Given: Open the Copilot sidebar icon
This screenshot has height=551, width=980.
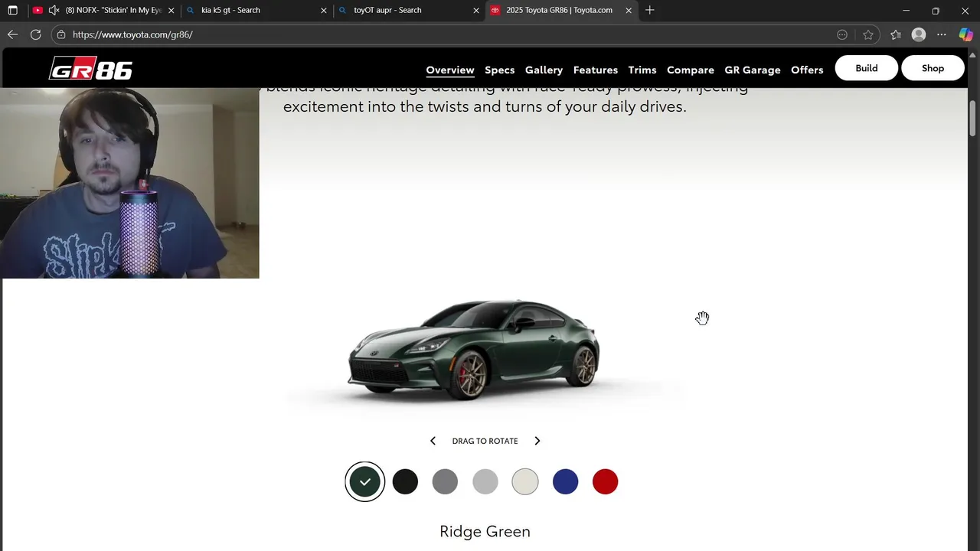Looking at the screenshot, I should pyautogui.click(x=965, y=34).
